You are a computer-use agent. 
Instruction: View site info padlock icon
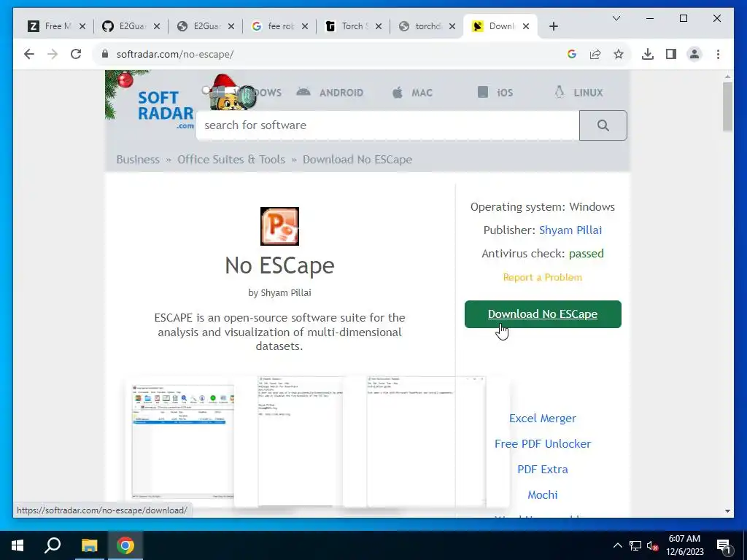coord(105,54)
